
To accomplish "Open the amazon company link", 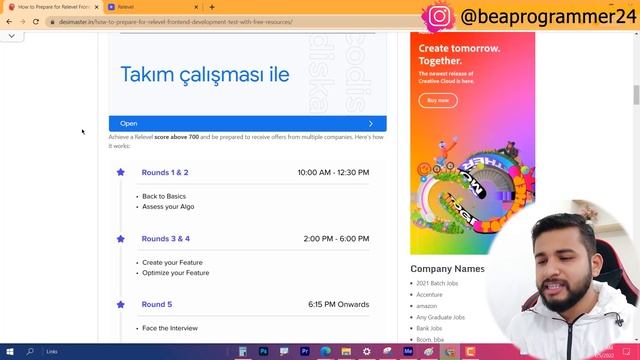I will tap(427, 306).
